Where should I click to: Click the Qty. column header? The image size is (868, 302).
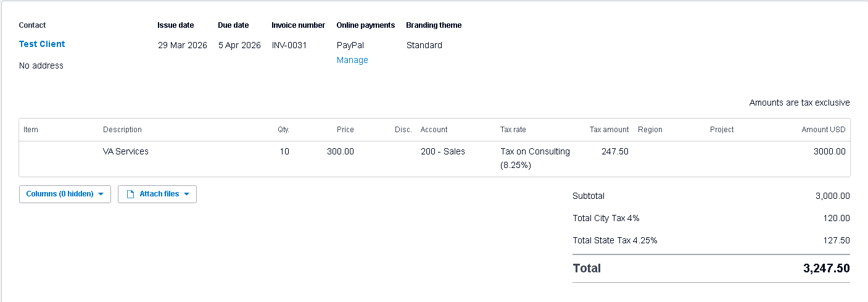point(283,130)
